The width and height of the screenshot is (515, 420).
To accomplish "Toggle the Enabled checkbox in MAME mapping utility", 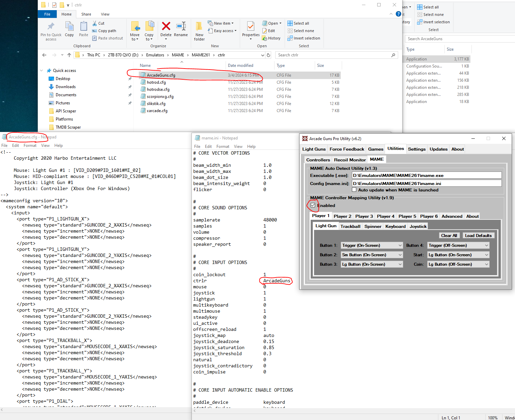I will click(313, 205).
